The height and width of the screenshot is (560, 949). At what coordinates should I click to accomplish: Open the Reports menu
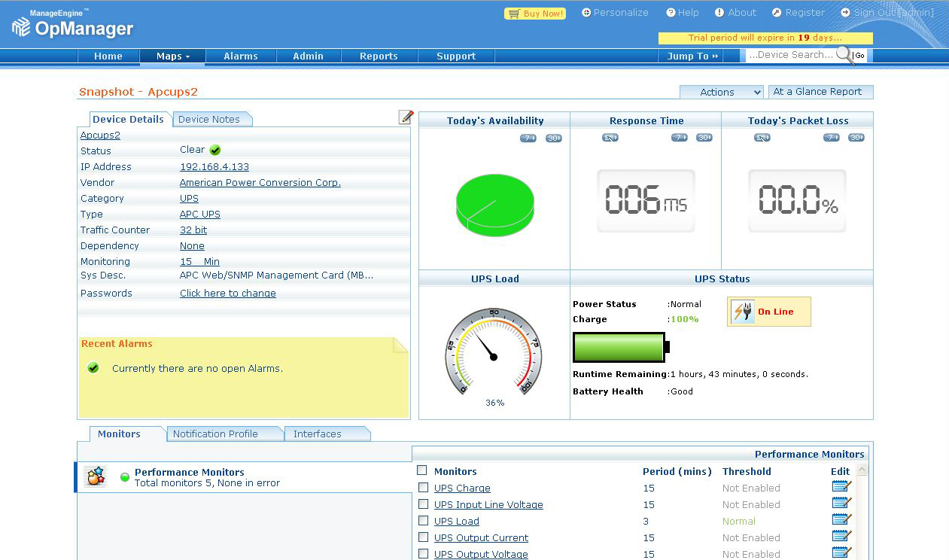[379, 56]
